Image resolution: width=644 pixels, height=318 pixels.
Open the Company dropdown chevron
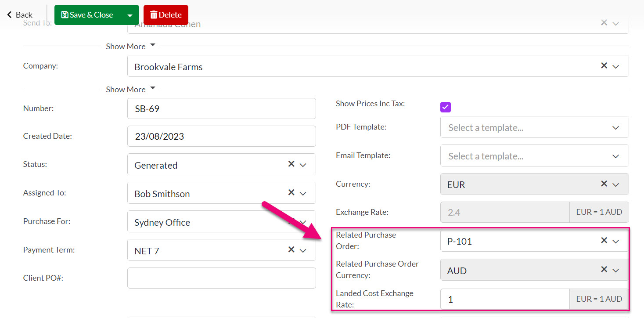pyautogui.click(x=616, y=67)
